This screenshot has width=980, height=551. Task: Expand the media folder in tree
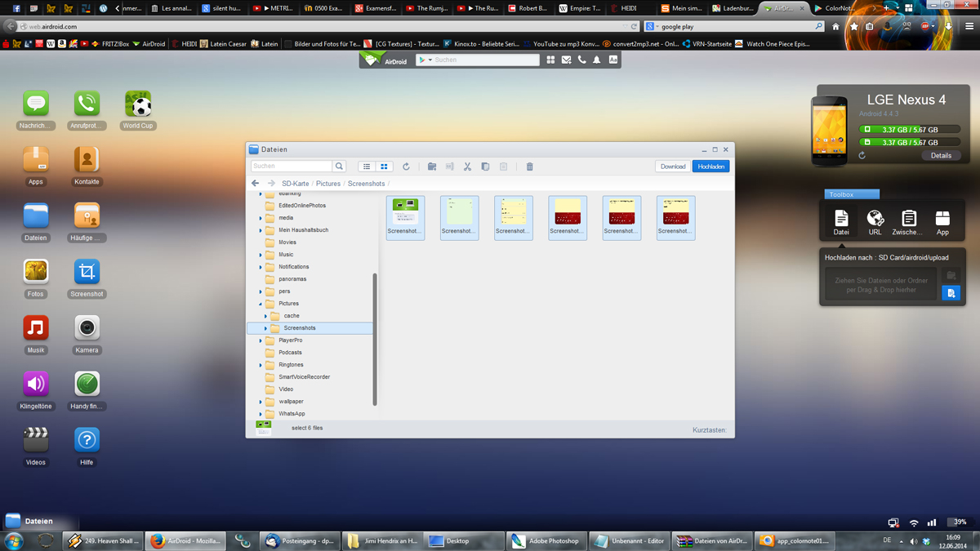point(261,218)
